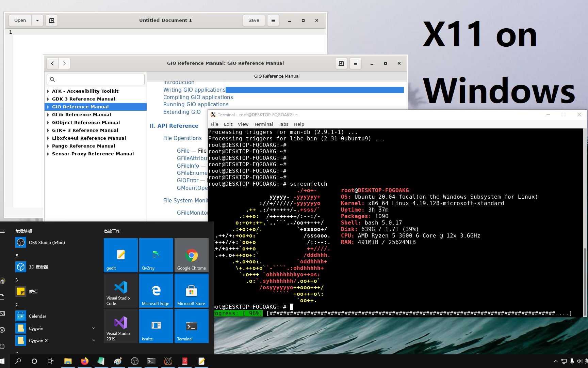Open the Microsoft Store tile

pos(192,291)
